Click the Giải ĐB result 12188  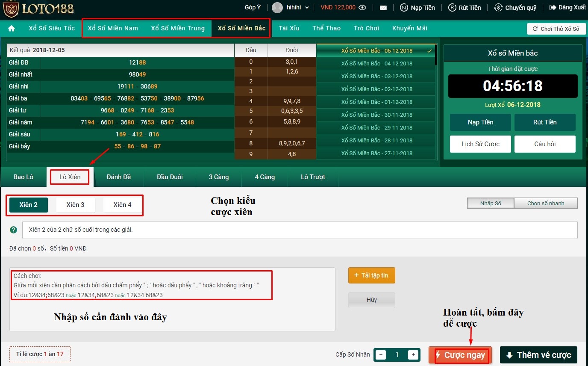(138, 62)
